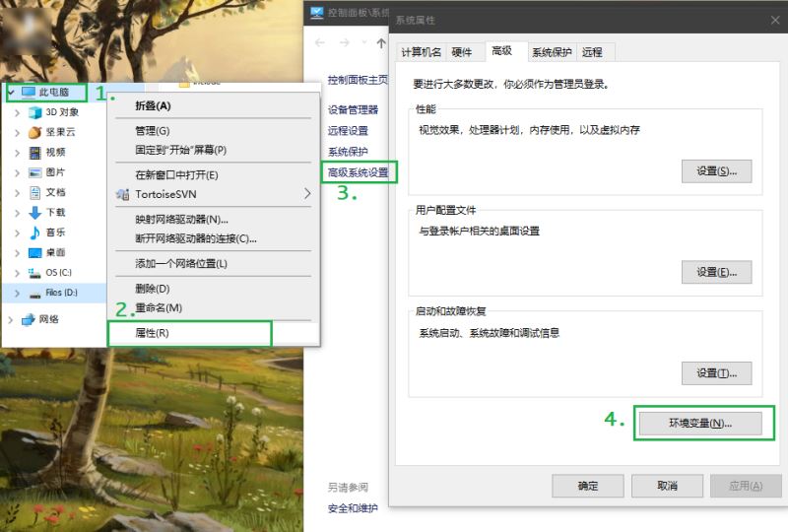Open the 视频 folder icon
Viewport: 788px width, 532px height.
35,152
